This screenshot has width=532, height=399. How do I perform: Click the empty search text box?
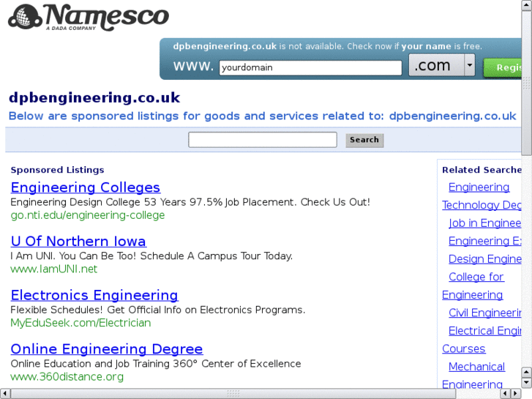263,140
